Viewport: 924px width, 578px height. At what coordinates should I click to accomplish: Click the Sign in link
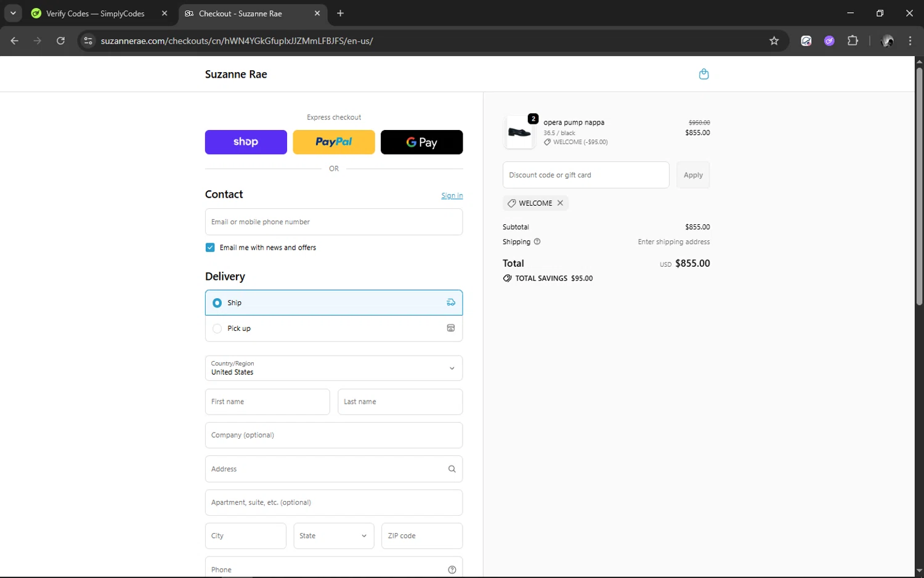tap(452, 196)
